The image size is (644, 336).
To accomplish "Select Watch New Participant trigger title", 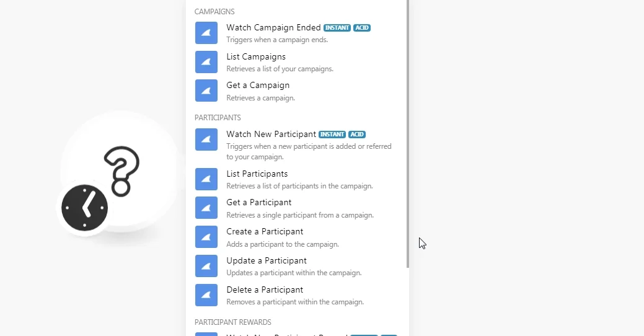I will coord(271,135).
